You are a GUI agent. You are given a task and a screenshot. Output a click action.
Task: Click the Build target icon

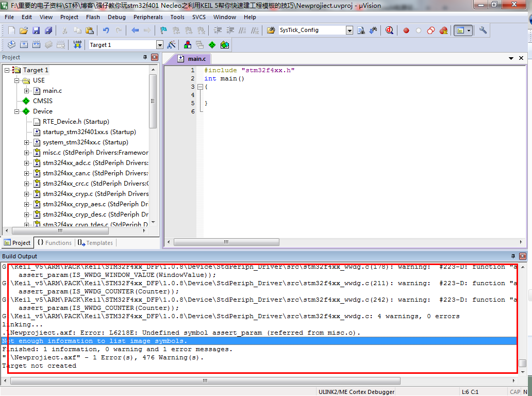(x=24, y=45)
